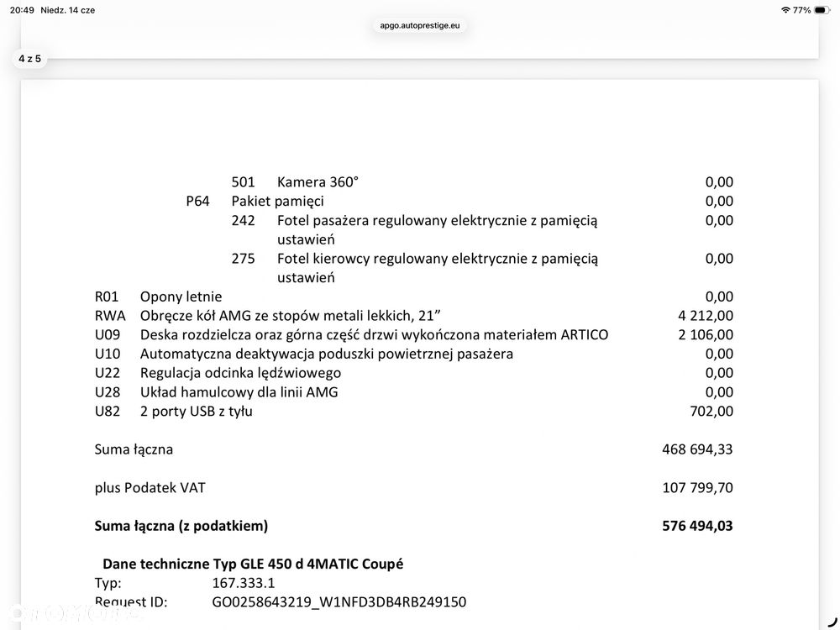Image resolution: width=840 pixels, height=630 pixels.
Task: Select code 'U22'
Action: coord(108,373)
